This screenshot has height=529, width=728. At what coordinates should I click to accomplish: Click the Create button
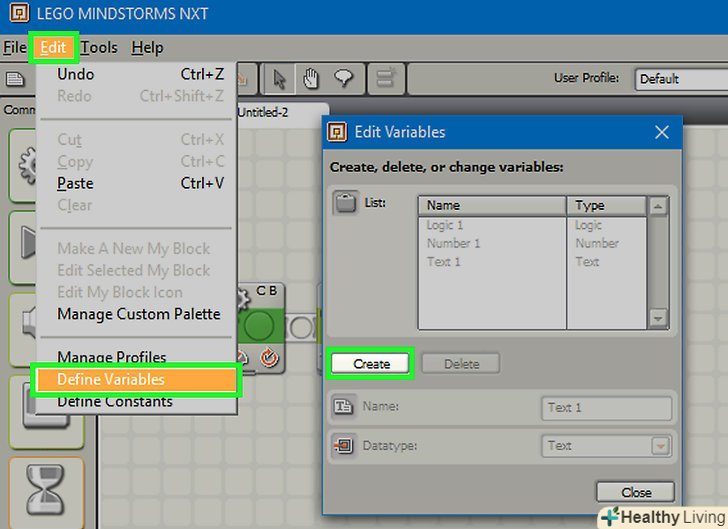370,364
